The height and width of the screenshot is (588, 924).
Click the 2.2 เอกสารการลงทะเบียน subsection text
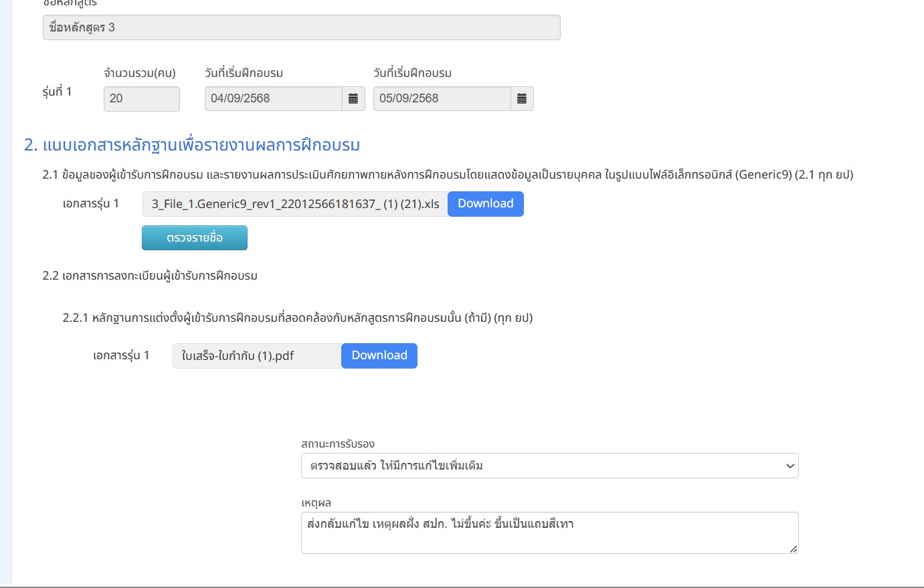[x=150, y=276]
